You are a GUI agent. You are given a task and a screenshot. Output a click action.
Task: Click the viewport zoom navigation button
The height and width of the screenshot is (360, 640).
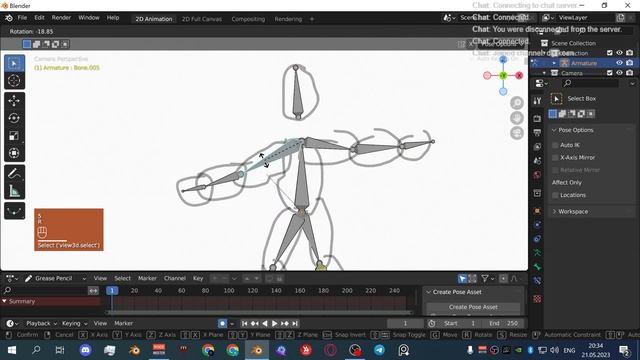coord(517,103)
